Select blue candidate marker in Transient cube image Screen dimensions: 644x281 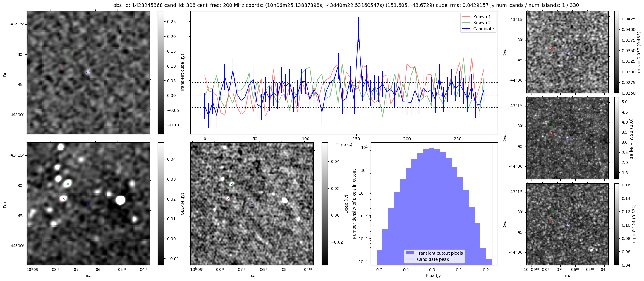[88, 72]
